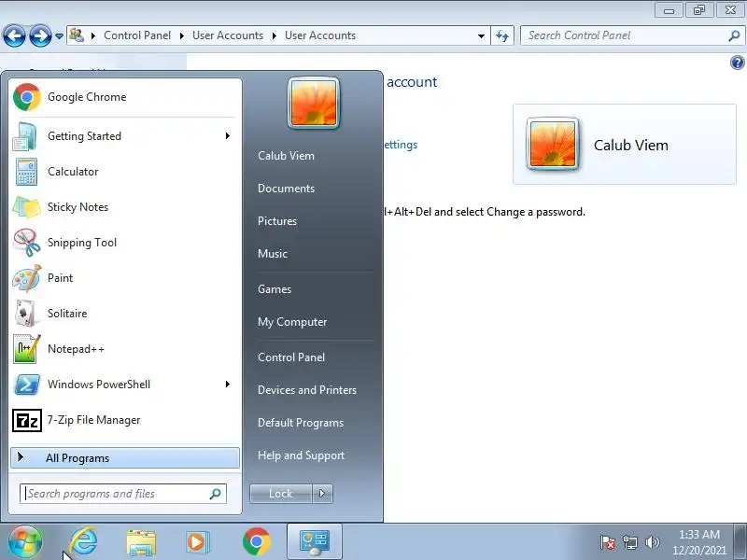Open Control Panel in Start menu
The width and height of the screenshot is (747, 560).
click(291, 357)
